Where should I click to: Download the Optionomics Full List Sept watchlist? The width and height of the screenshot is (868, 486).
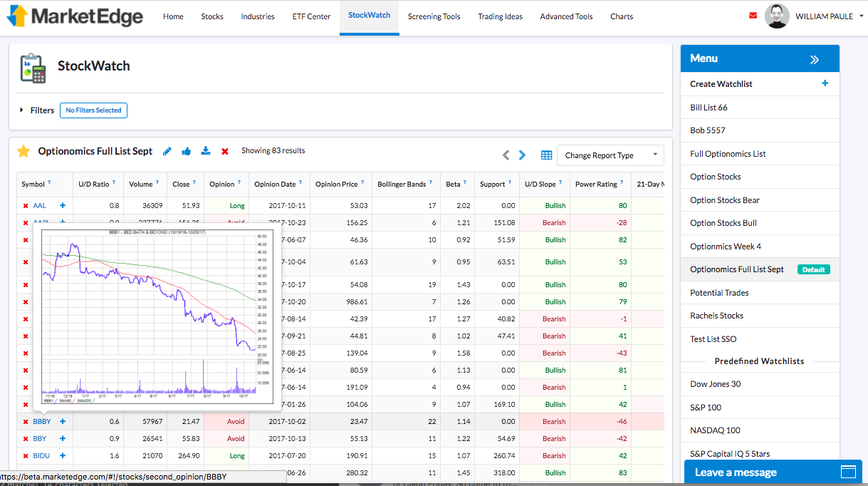pos(205,151)
